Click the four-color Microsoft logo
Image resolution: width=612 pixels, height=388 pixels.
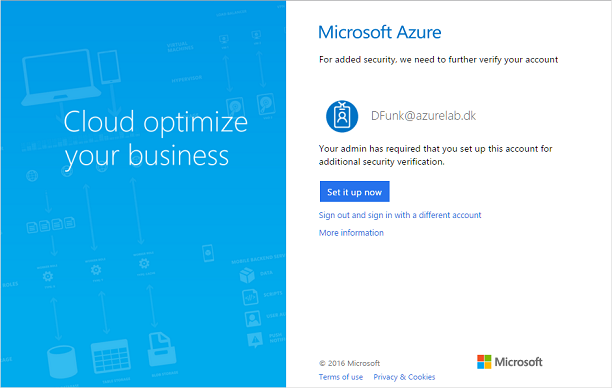point(484,361)
